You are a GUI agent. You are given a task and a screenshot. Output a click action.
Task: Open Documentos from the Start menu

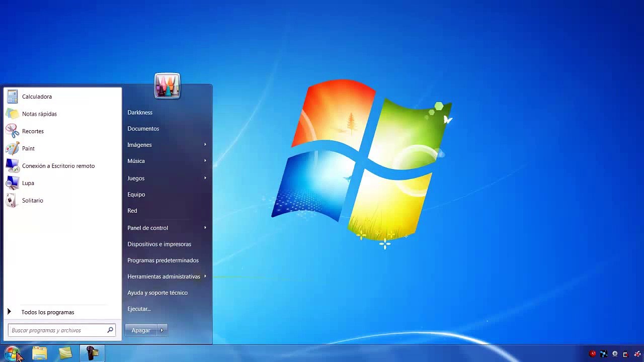click(x=143, y=129)
